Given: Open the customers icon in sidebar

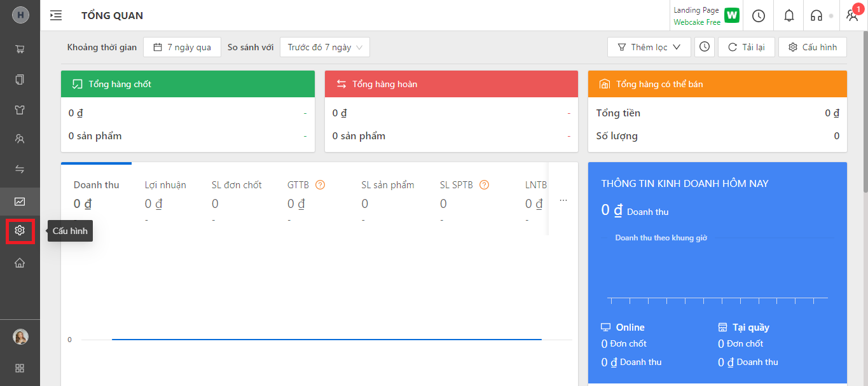Looking at the screenshot, I should click(20, 139).
